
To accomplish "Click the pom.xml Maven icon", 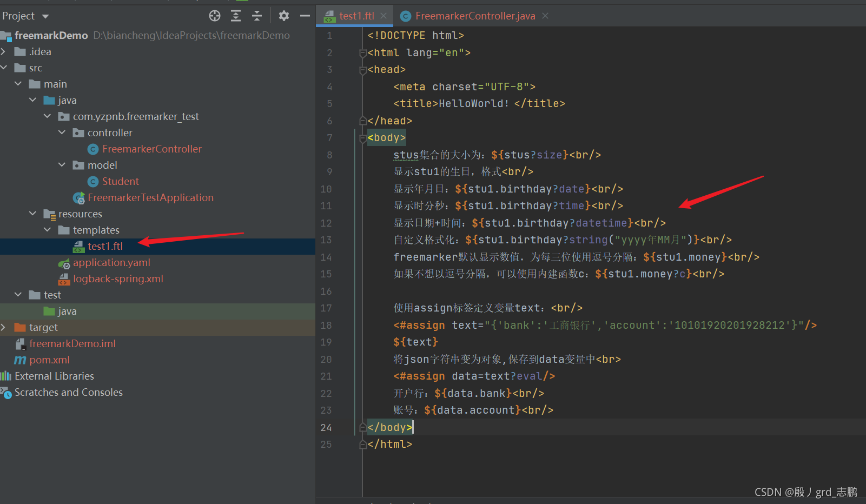I will click(20, 360).
